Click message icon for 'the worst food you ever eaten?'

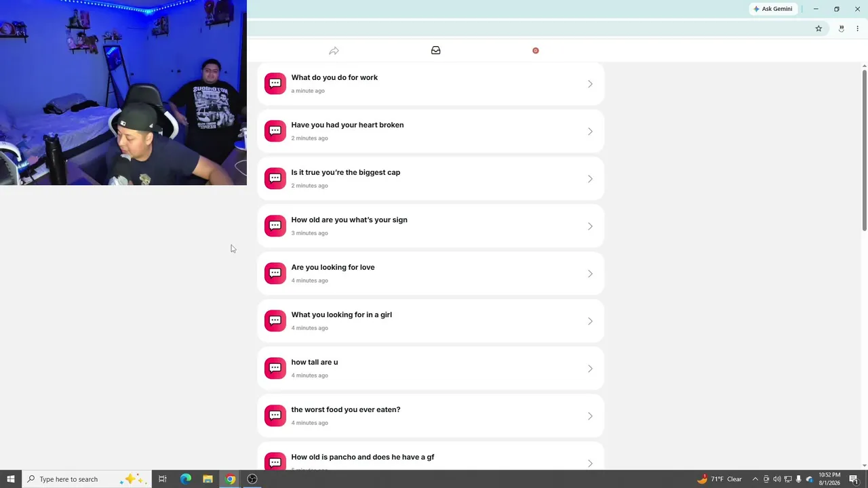tap(275, 415)
